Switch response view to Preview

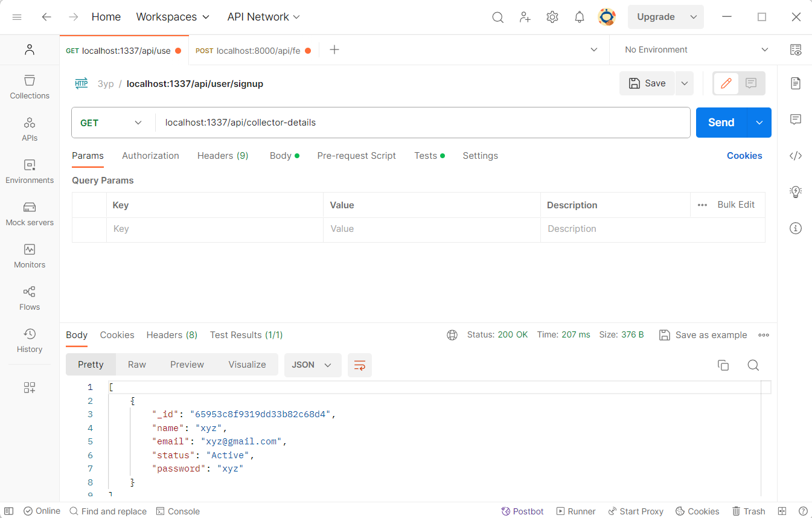[187, 365]
